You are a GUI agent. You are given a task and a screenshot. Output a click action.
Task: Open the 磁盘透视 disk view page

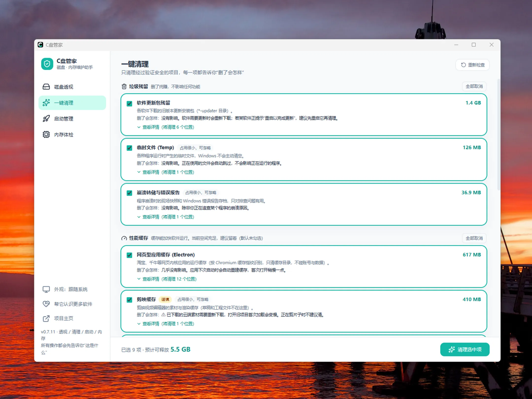[x=72, y=87]
